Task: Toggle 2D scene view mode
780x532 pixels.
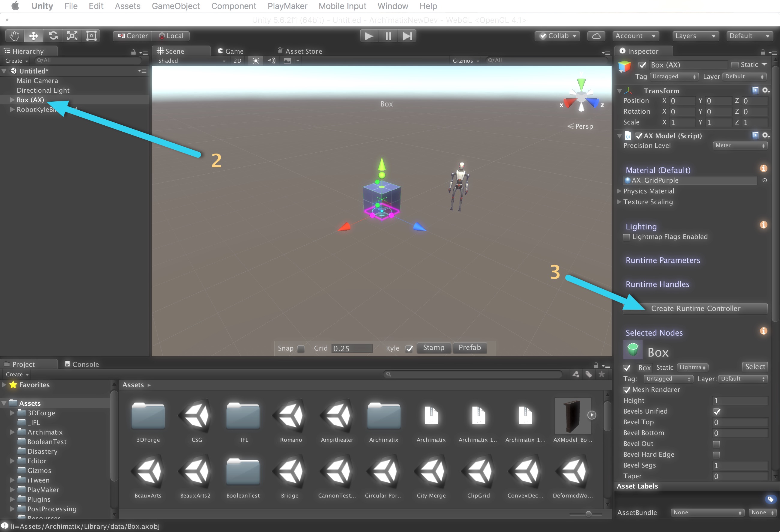Action: tap(237, 61)
